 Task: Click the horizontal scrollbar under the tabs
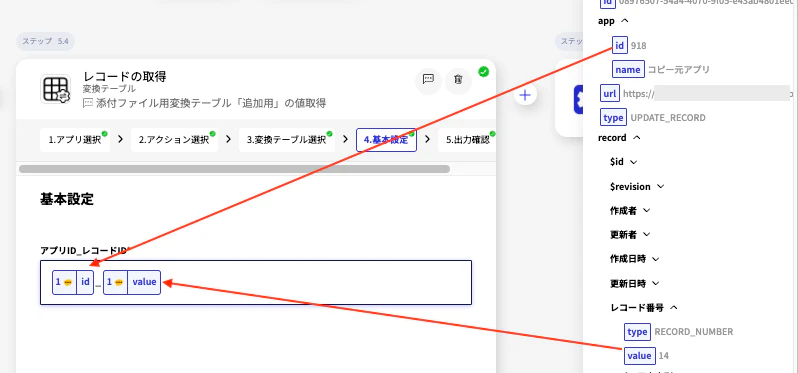click(x=234, y=169)
